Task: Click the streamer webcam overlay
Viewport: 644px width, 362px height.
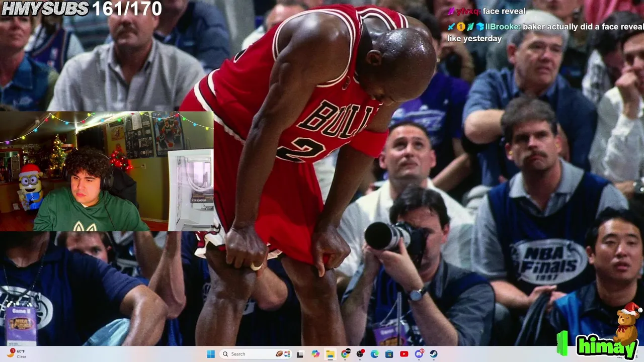Action: (107, 171)
